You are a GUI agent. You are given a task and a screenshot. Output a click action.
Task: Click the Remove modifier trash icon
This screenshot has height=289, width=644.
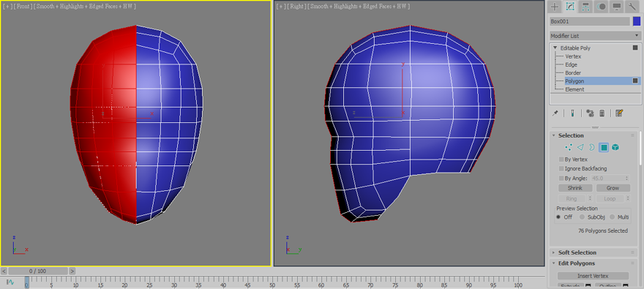602,113
